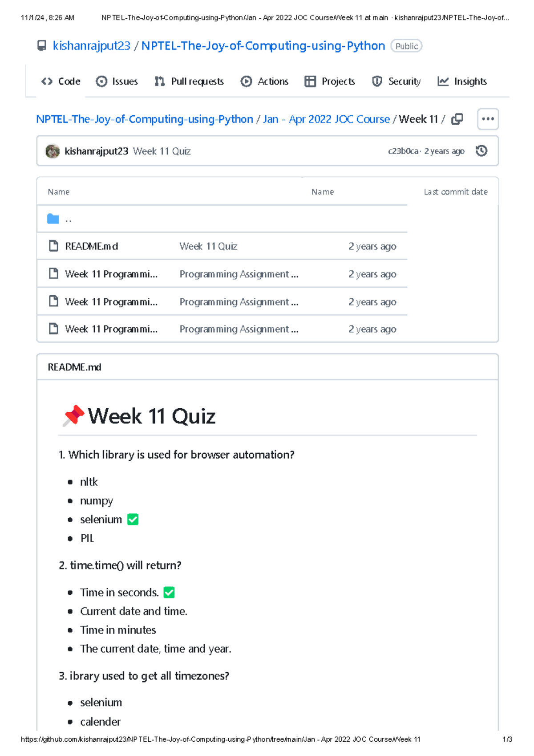Go to the Actions tab
The height and width of the screenshot is (756, 534).
click(265, 81)
